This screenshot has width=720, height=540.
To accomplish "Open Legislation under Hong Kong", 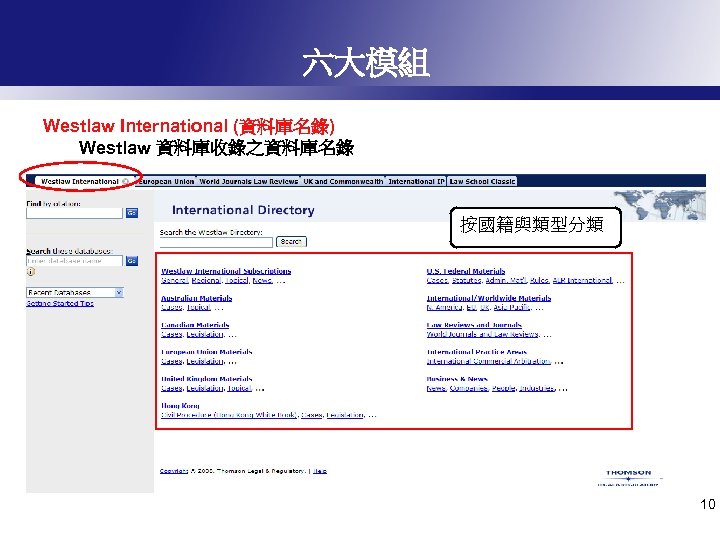I will (345, 415).
